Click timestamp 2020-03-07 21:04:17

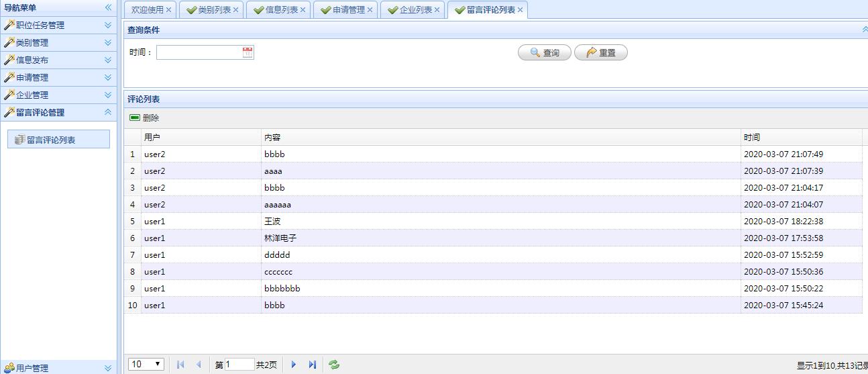click(x=783, y=187)
